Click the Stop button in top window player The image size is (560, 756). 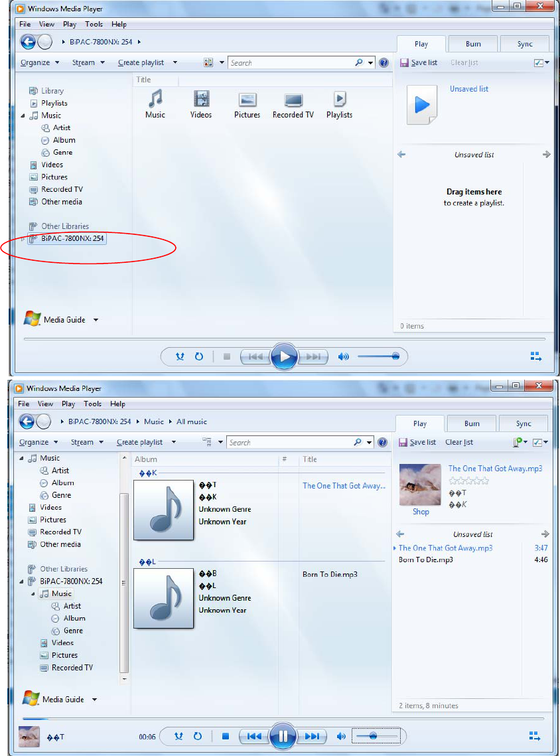pyautogui.click(x=227, y=357)
